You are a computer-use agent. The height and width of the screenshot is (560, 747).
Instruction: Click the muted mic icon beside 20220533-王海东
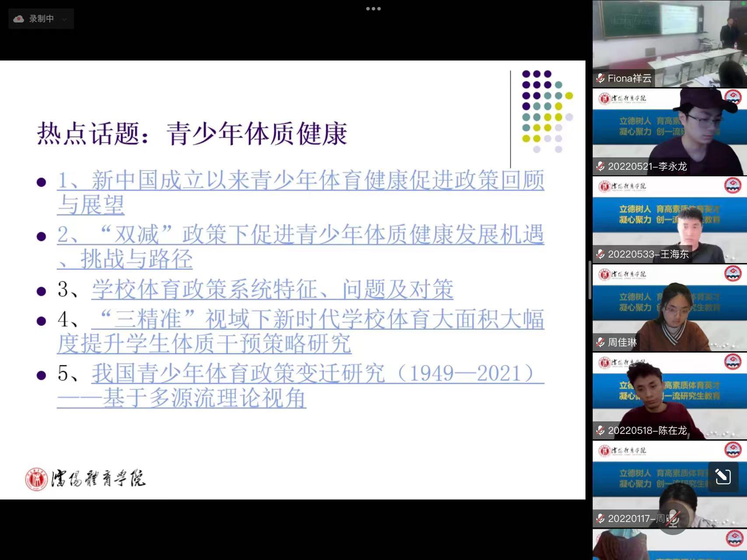[600, 254]
